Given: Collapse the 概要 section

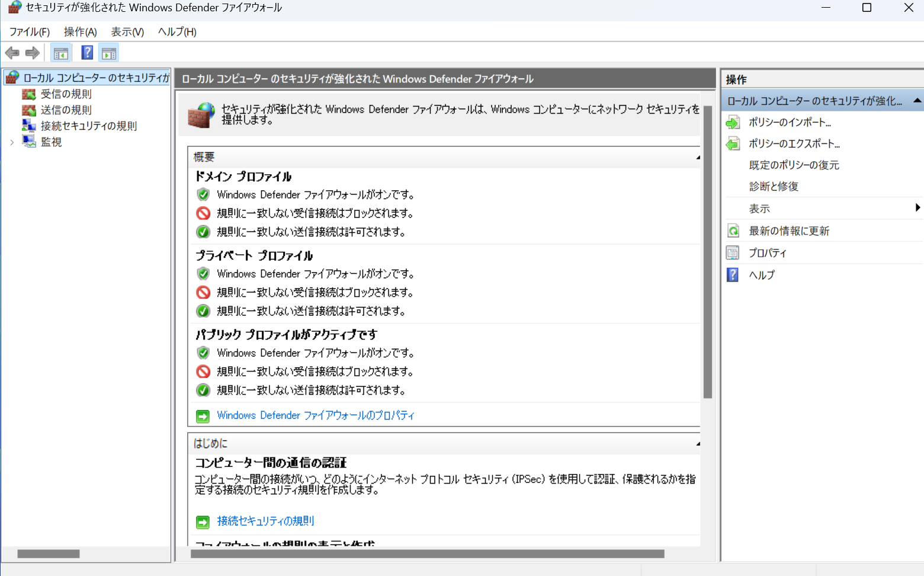Looking at the screenshot, I should pos(697,156).
